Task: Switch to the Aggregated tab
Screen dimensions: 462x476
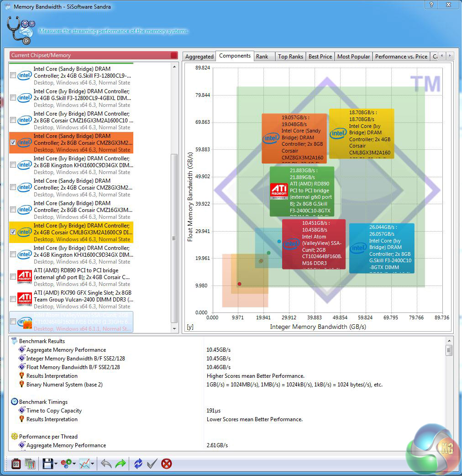Action: (199, 57)
